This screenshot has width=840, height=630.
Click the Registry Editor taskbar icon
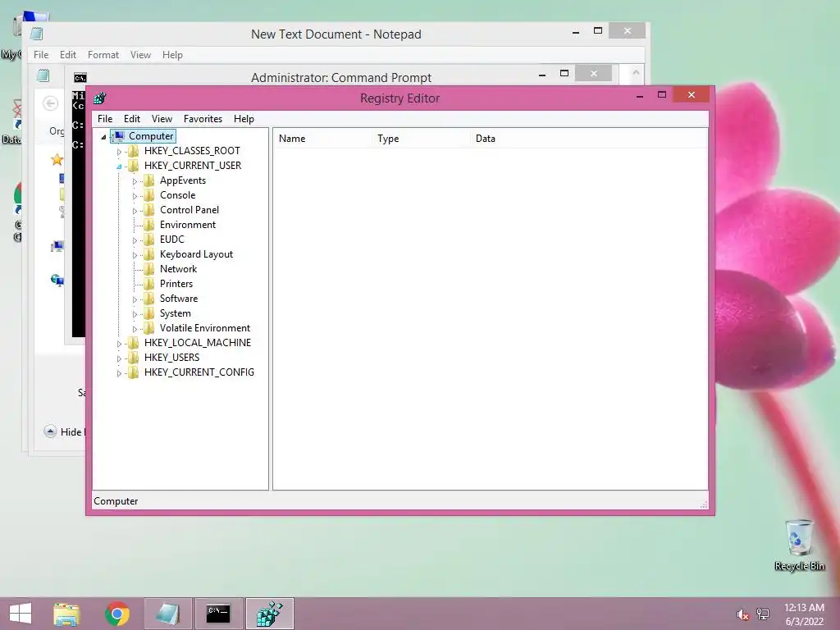click(269, 614)
